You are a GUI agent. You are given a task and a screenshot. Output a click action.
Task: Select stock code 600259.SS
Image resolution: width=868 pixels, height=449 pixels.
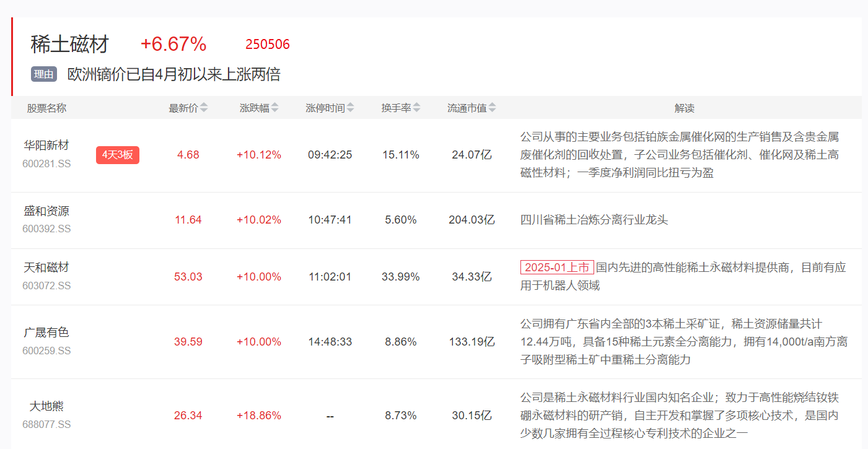click(46, 351)
